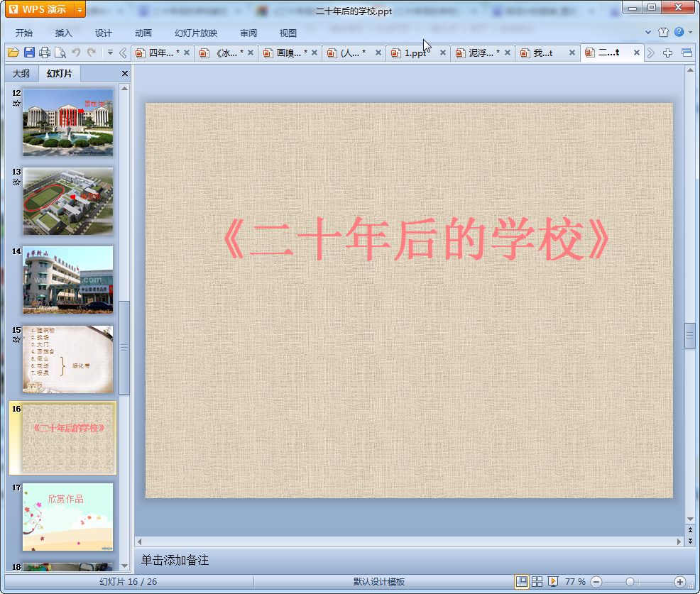The image size is (700, 594).
Task: Start slideshow from the status bar icon
Action: tap(552, 581)
